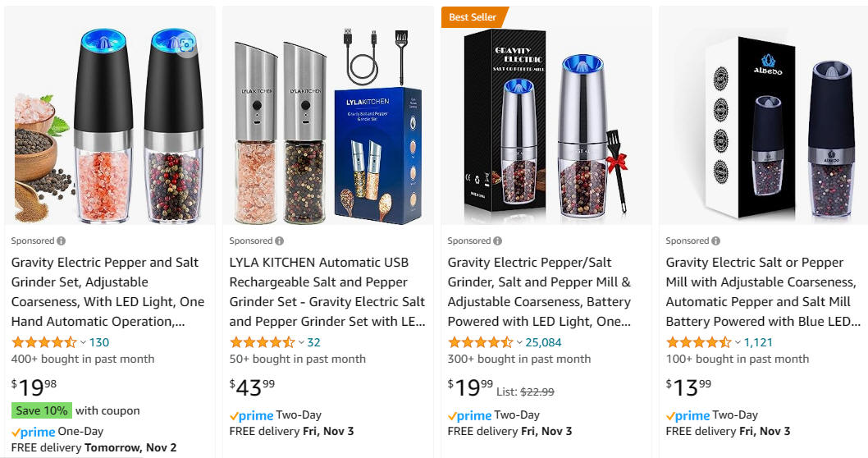
Task: Open the 25,084 reviews link
Action: [x=543, y=342]
